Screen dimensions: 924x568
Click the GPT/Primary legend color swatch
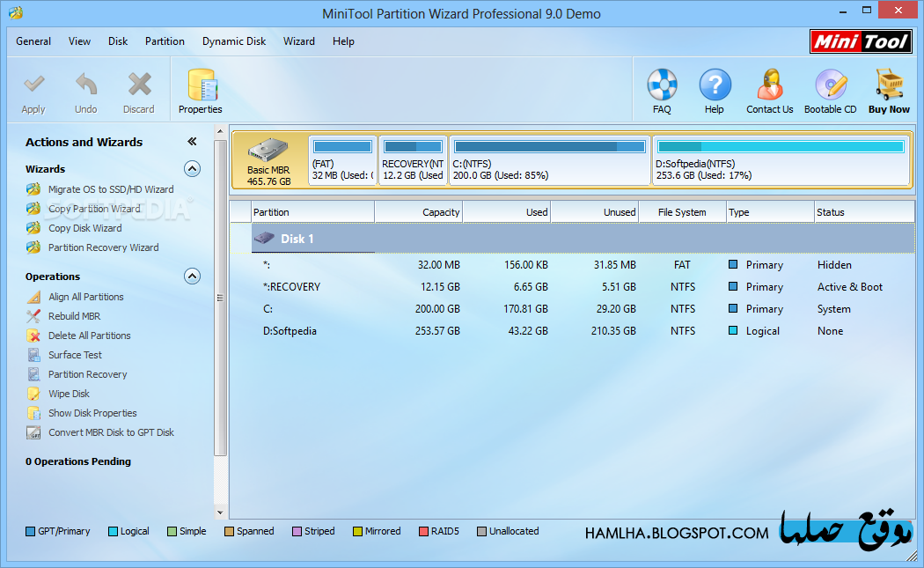coord(30,531)
